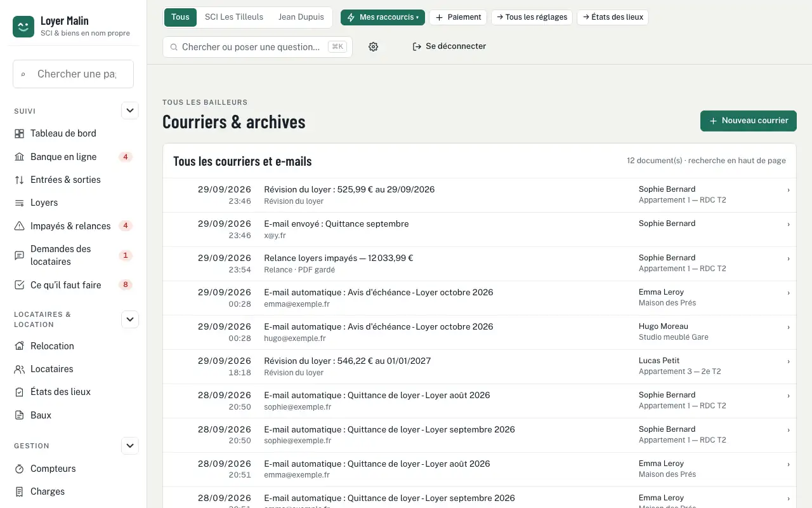The width and height of the screenshot is (812, 508).
Task: Click the Ce qu'il faut faire checkbox icon
Action: tap(19, 285)
